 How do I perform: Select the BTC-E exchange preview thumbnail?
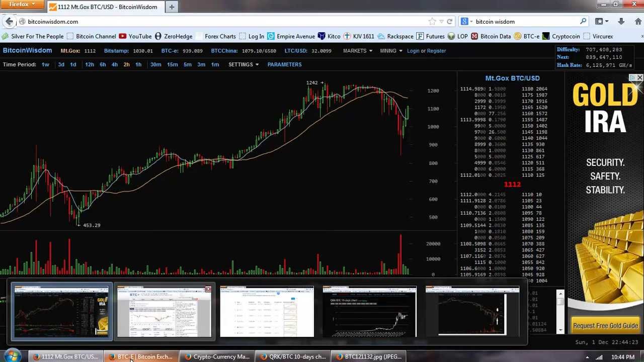pos(165,312)
